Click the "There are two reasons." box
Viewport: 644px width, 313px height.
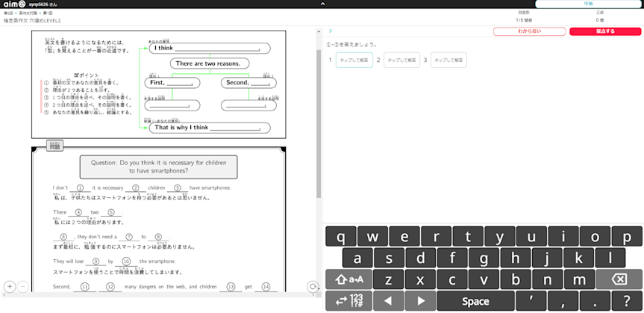[x=210, y=63]
